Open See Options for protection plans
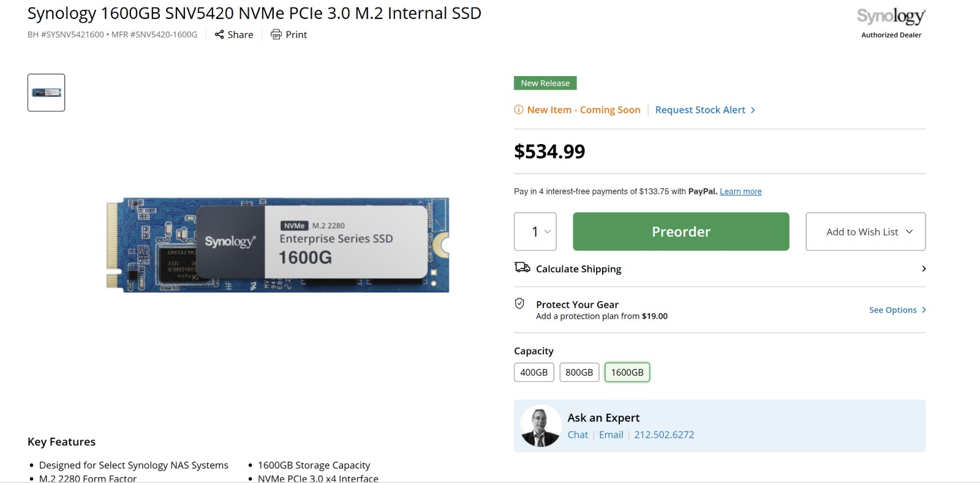The image size is (980, 483). [897, 310]
